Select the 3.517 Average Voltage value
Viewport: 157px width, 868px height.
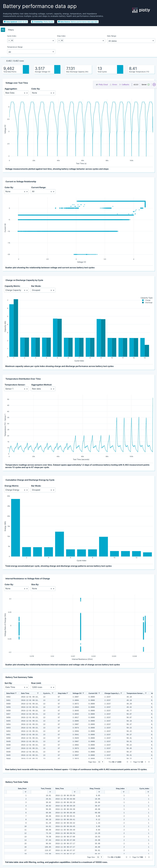(40, 68)
